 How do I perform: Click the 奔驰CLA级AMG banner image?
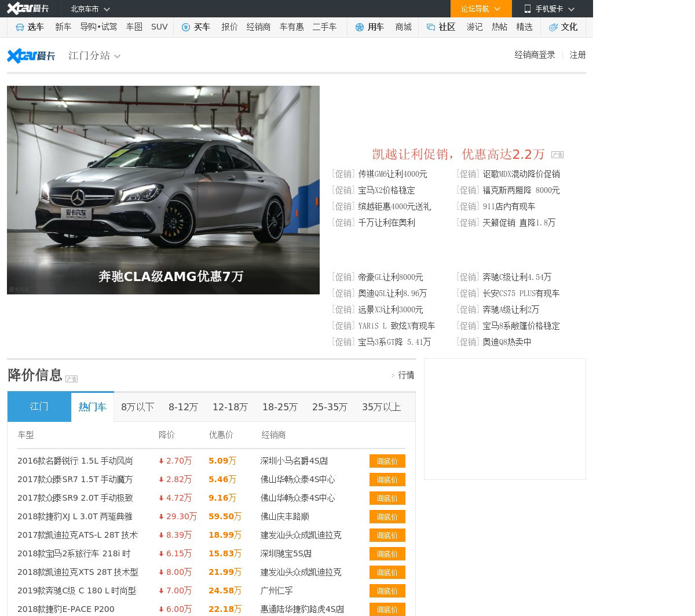click(163, 190)
